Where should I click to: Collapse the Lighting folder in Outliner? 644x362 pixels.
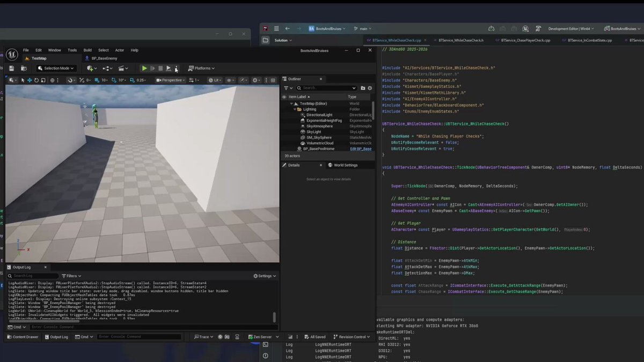pyautogui.click(x=295, y=109)
